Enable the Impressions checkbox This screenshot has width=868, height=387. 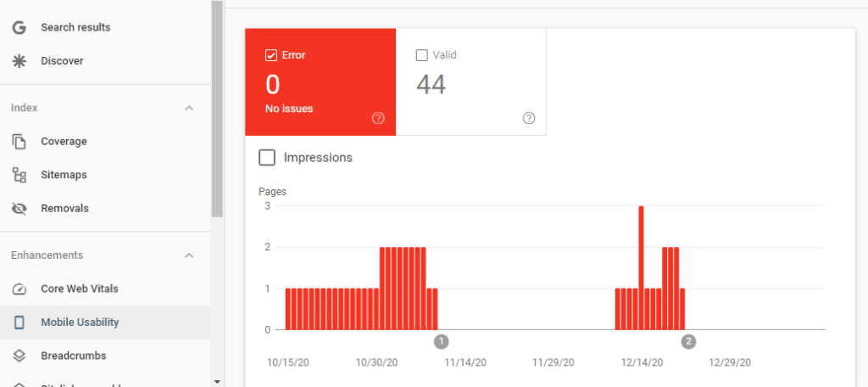267,158
